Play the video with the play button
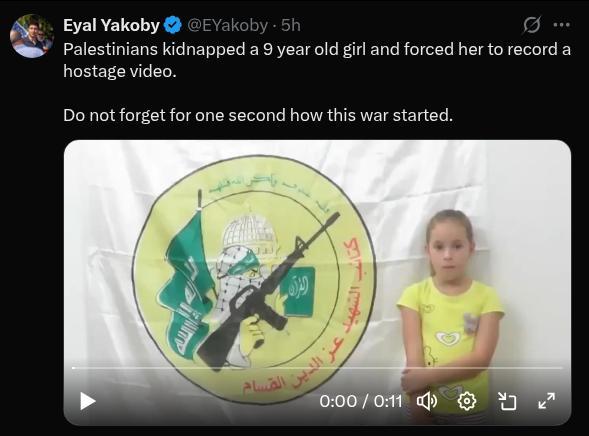The height and width of the screenshot is (436, 589). coord(88,401)
